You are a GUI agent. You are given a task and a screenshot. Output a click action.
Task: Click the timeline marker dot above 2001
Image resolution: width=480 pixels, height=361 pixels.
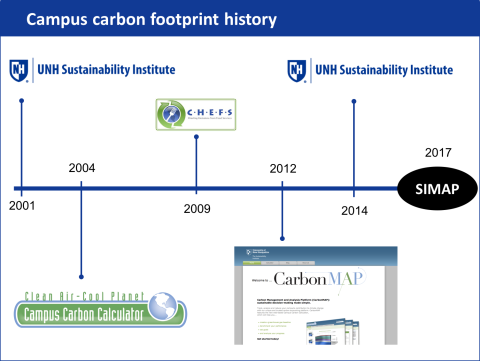click(22, 100)
